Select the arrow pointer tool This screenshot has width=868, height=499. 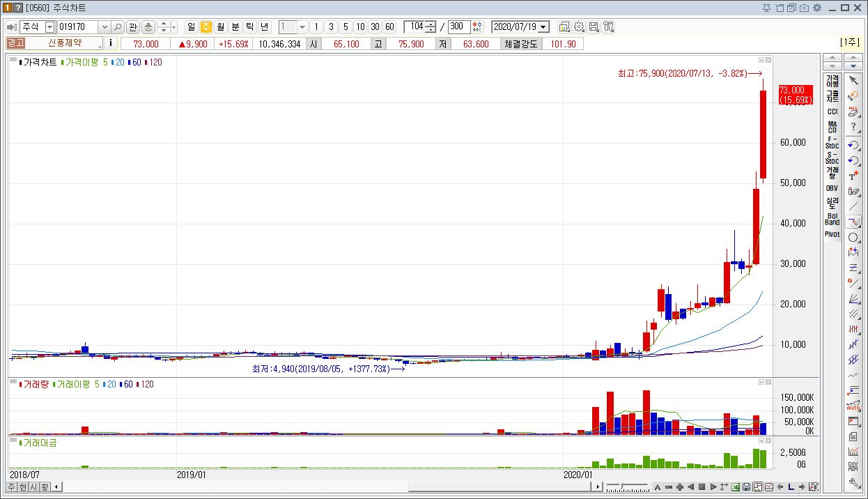click(x=853, y=80)
